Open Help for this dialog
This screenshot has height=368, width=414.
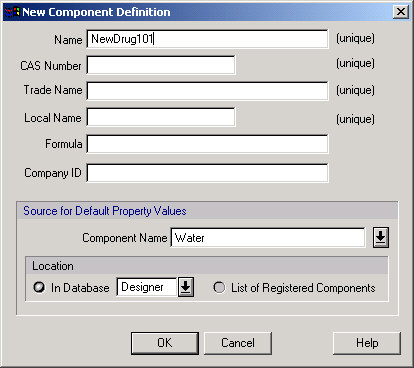click(x=367, y=343)
